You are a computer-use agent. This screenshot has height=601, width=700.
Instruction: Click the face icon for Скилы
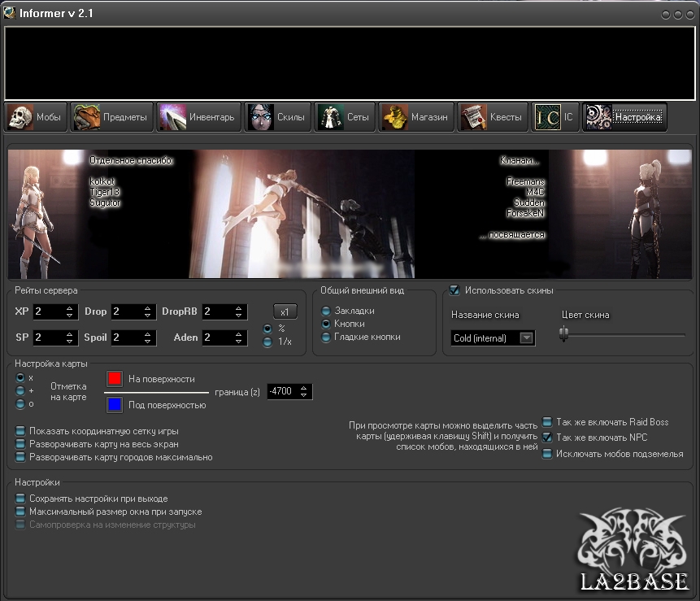tap(261, 117)
